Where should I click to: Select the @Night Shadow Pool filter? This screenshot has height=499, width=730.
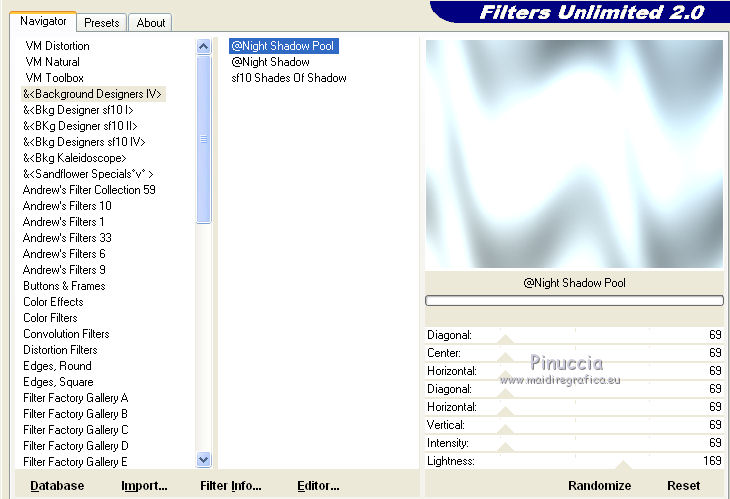pyautogui.click(x=283, y=46)
